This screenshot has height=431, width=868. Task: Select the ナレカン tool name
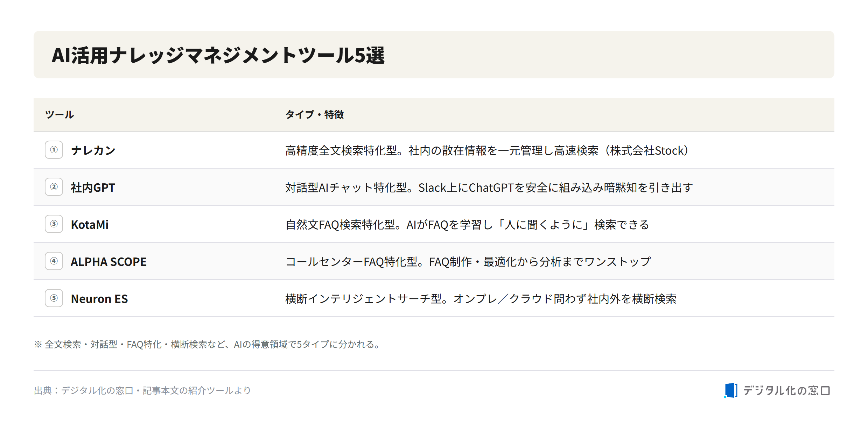click(x=93, y=150)
